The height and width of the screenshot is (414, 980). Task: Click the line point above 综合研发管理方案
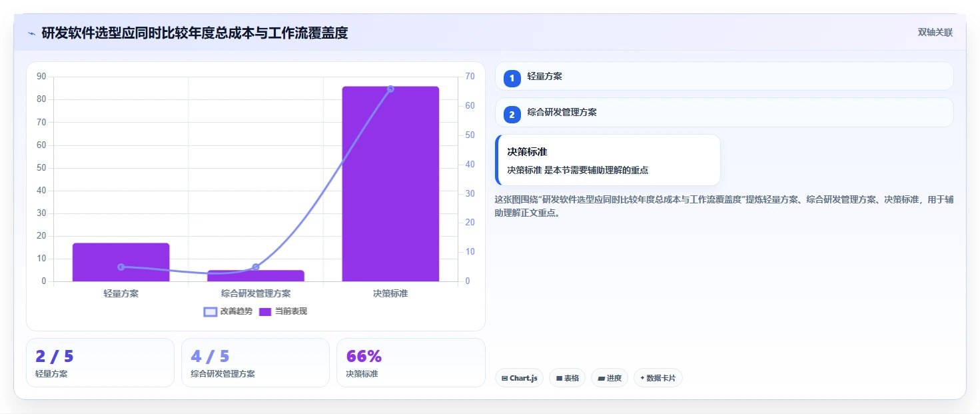[256, 267]
